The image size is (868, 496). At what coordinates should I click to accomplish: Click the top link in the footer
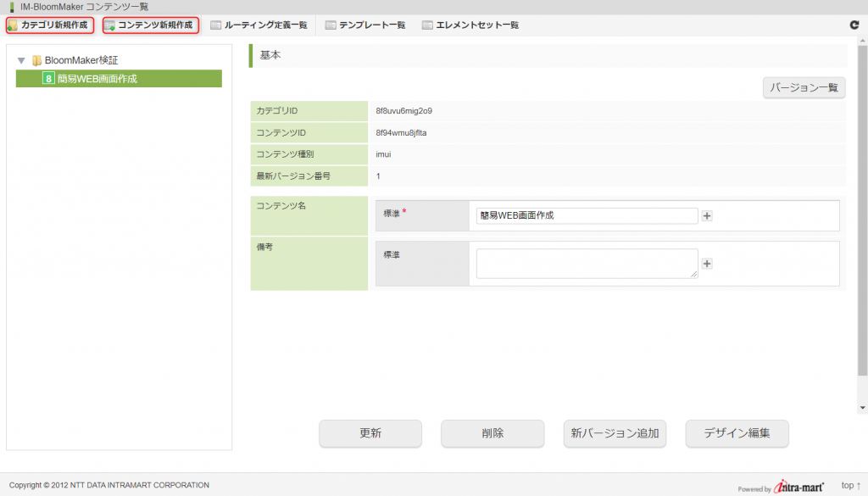[851, 486]
